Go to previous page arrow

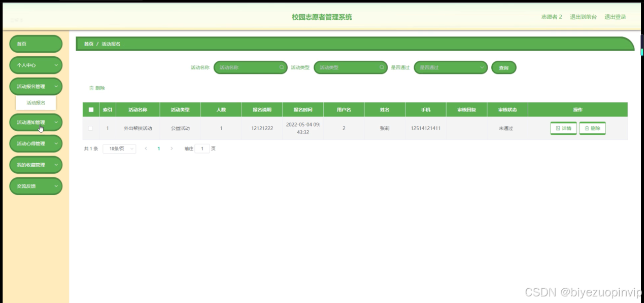click(x=146, y=148)
